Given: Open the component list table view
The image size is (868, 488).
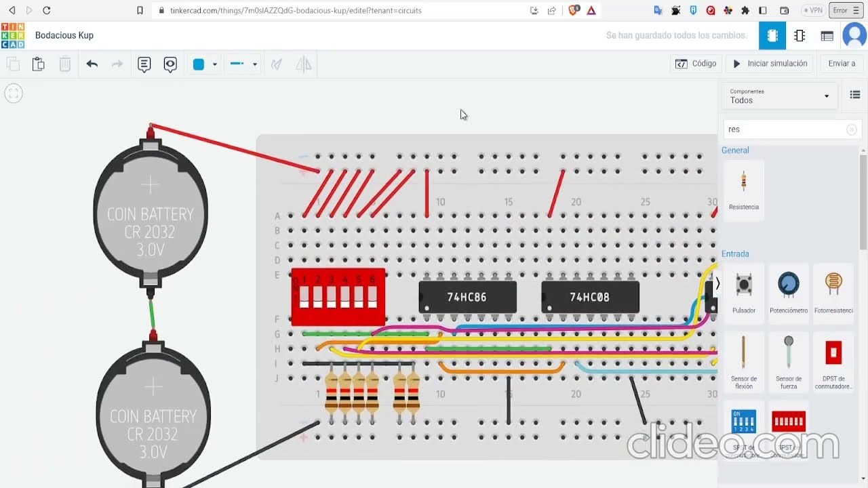Looking at the screenshot, I should point(827,36).
